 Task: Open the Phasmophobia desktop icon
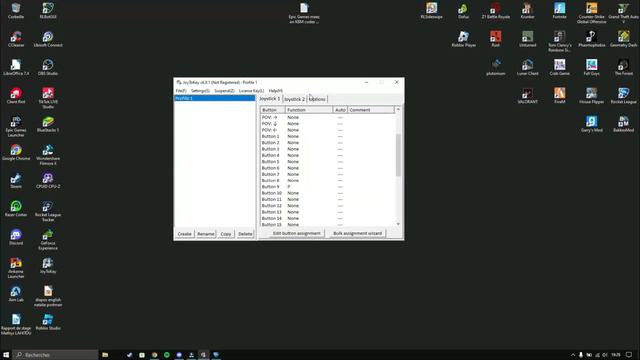click(591, 39)
